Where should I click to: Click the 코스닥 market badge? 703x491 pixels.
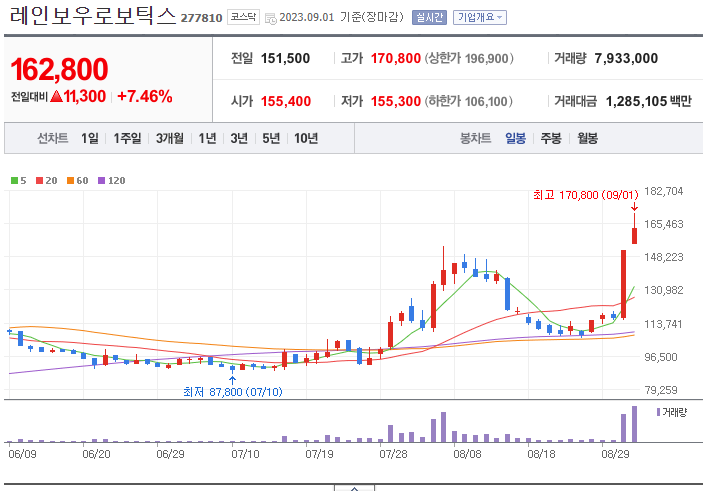point(243,17)
